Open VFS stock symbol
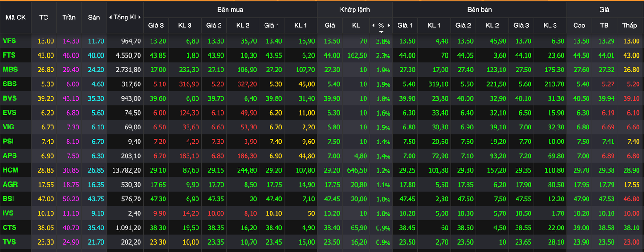 click(9, 41)
